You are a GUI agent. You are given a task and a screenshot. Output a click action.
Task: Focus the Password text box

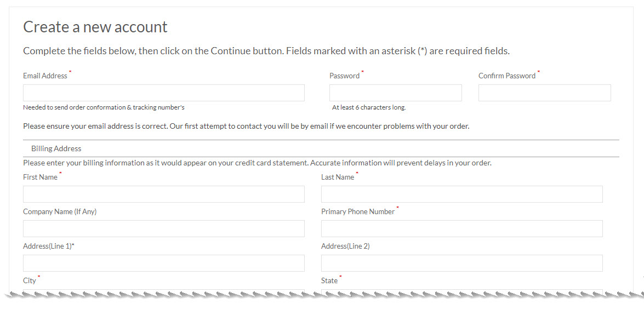395,93
